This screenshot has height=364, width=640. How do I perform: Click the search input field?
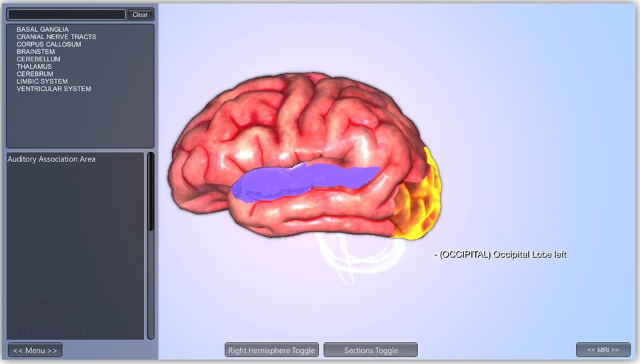click(x=67, y=15)
